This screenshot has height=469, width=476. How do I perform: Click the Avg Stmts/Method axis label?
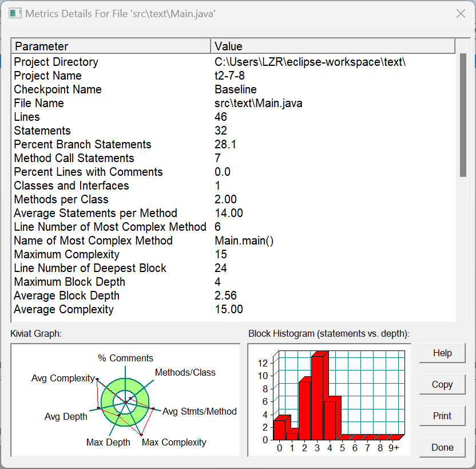click(x=200, y=411)
